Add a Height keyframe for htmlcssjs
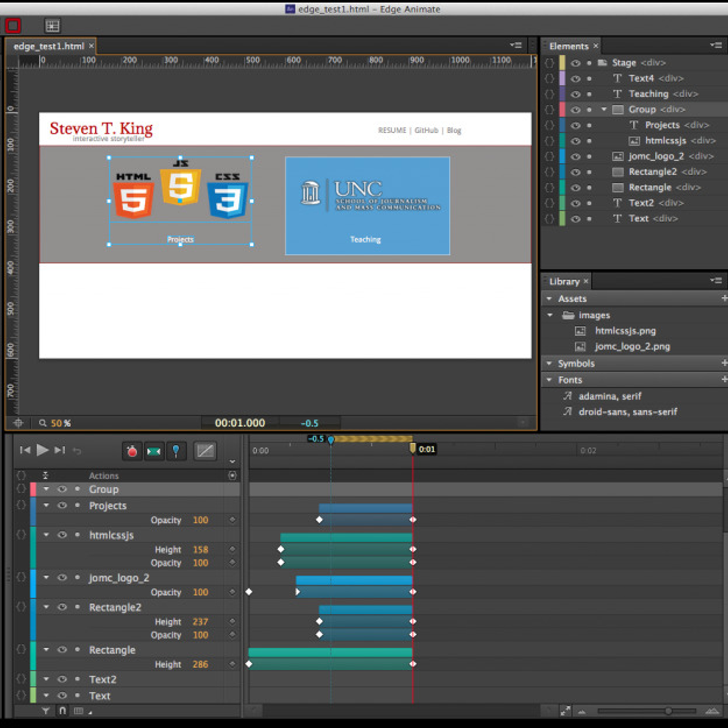 (233, 549)
